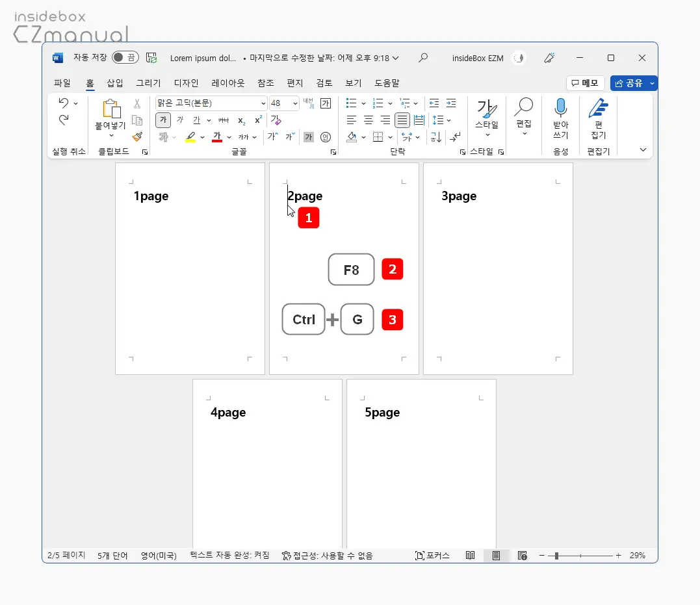This screenshot has height=605, width=700.
Task: Click the 포커스 focus mode button
Action: 432,556
